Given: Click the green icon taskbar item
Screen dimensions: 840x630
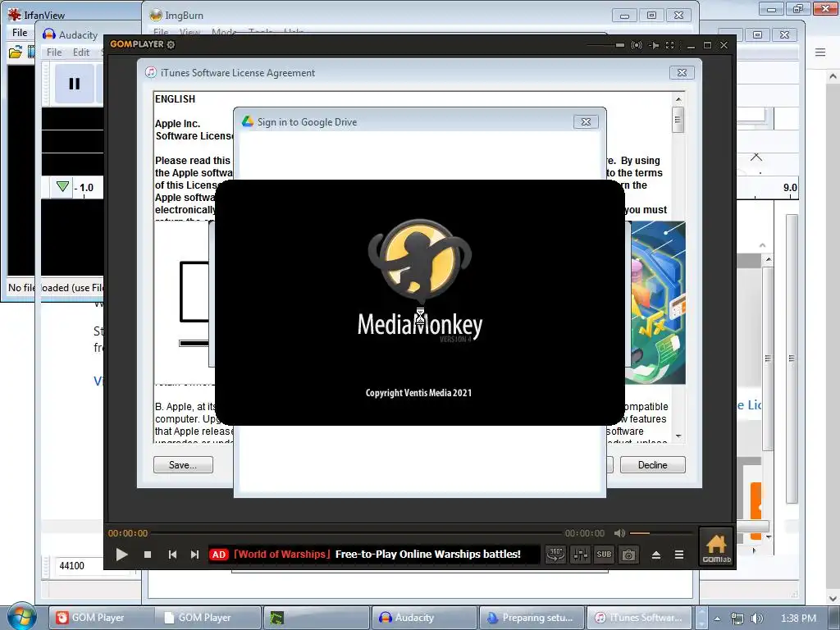Looking at the screenshot, I should point(316,618).
